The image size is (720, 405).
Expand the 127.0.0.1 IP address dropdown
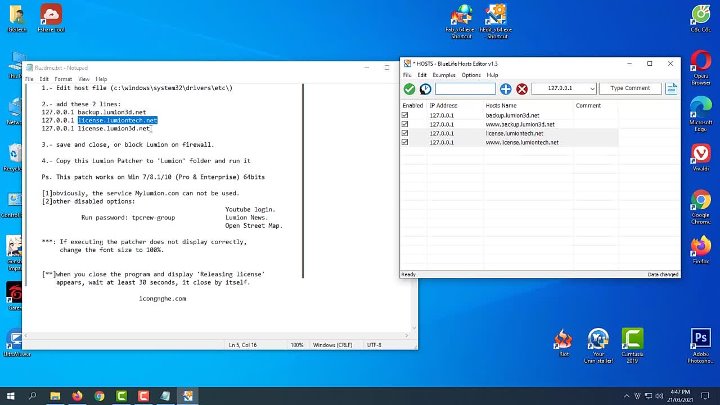592,89
